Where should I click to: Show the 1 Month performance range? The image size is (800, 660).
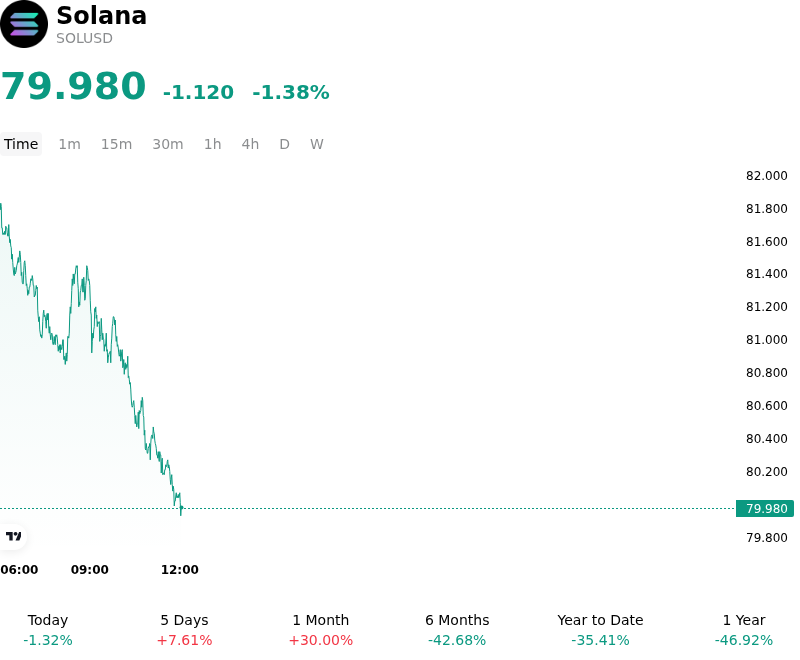point(320,630)
